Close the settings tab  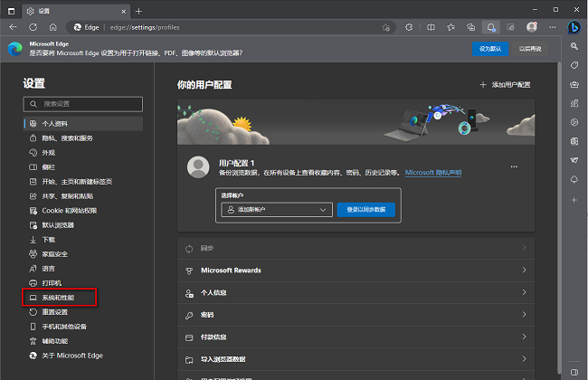[123, 12]
